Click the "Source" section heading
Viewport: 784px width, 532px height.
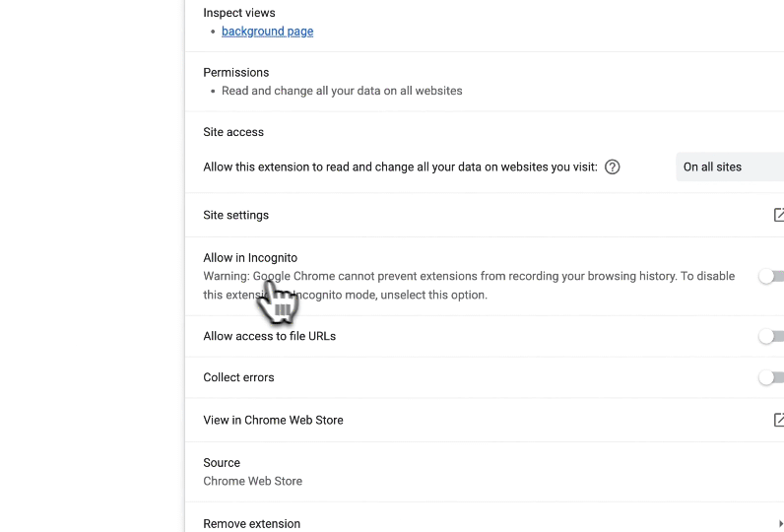[x=222, y=463]
